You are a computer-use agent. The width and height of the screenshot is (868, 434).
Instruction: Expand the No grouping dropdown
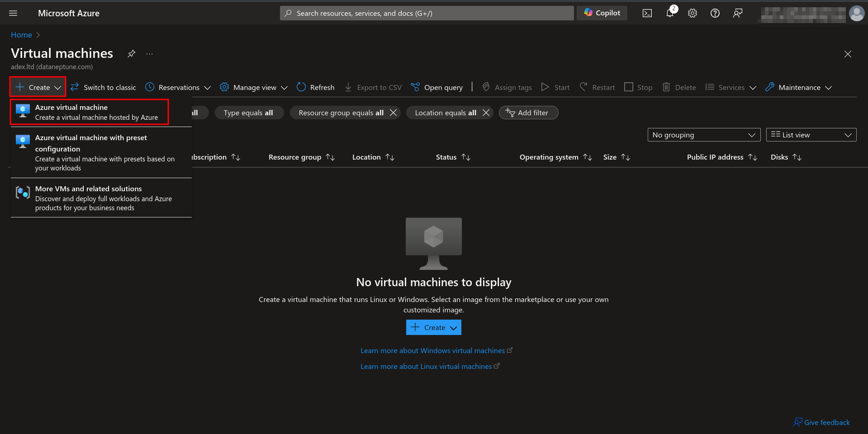[703, 135]
